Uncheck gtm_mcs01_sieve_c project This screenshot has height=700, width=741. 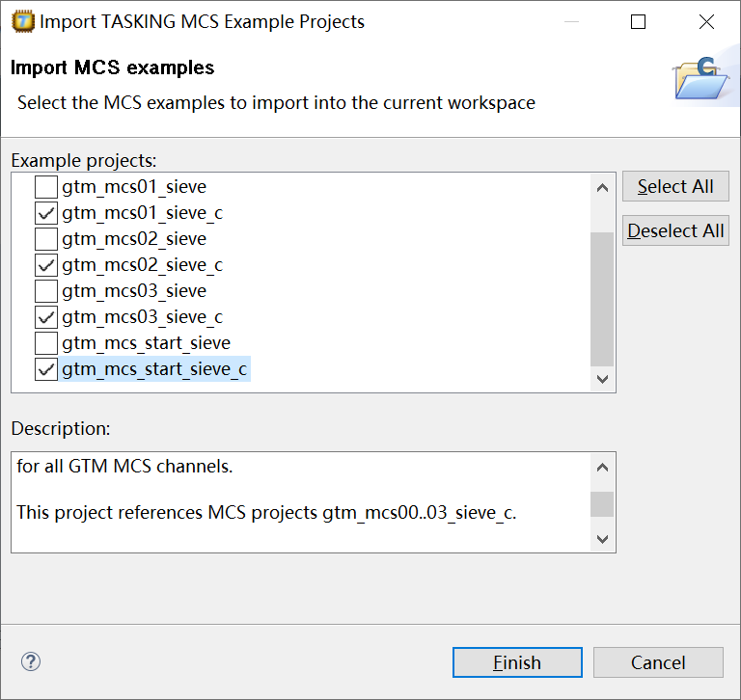tap(46, 213)
